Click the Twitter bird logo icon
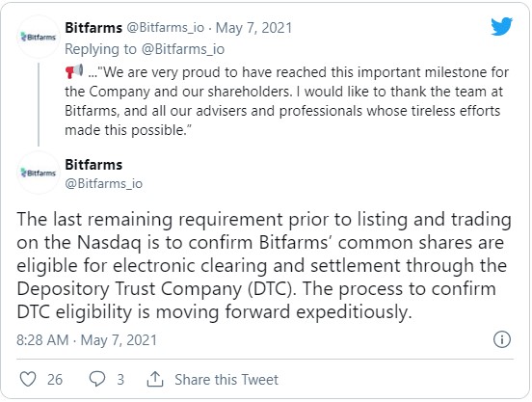 [x=501, y=26]
